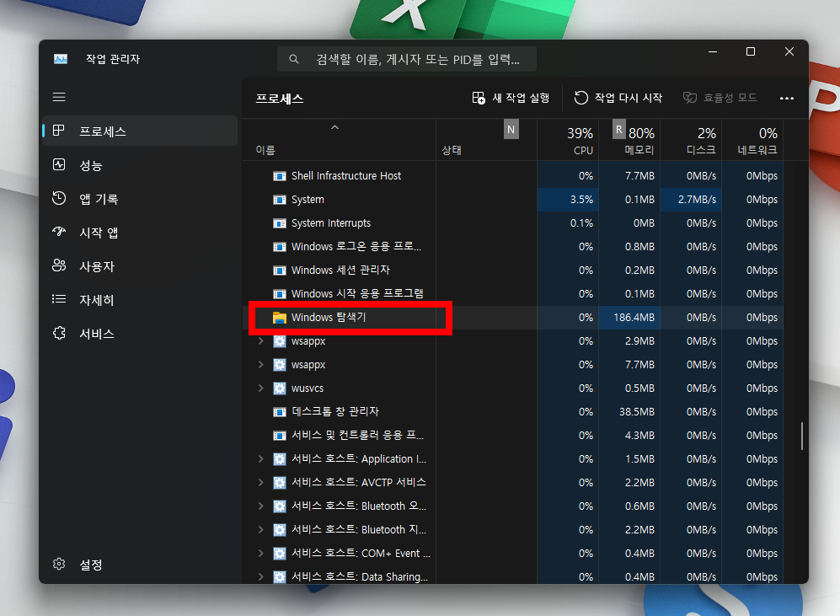Click the 효율성 모드 button

coord(720,98)
